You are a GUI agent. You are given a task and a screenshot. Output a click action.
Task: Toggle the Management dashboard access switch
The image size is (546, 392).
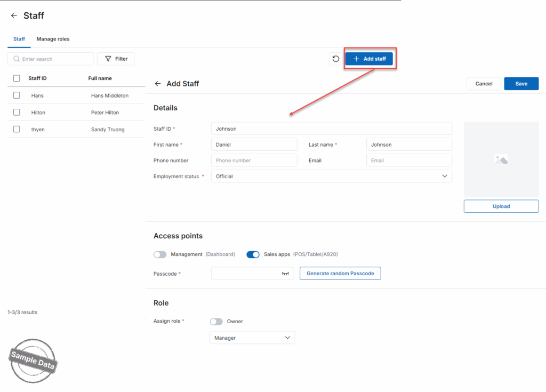tap(160, 254)
